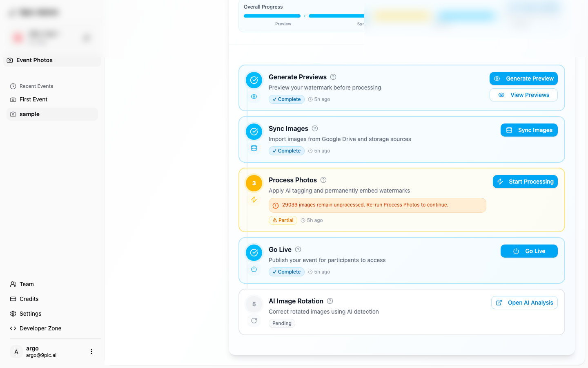Navigate to Developer Zone
588x368 pixels.
tap(40, 328)
